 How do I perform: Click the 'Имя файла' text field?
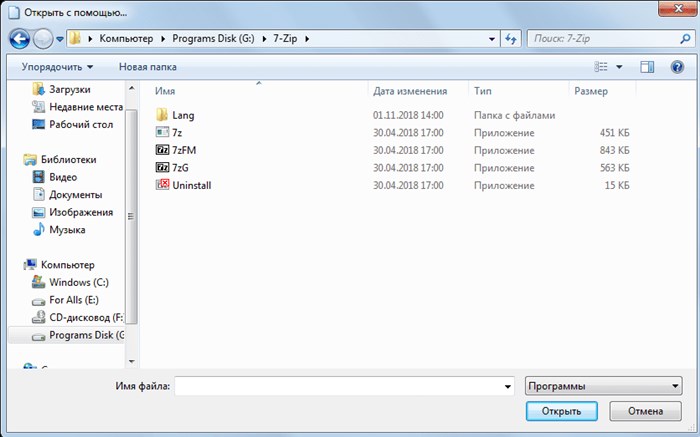click(344, 386)
